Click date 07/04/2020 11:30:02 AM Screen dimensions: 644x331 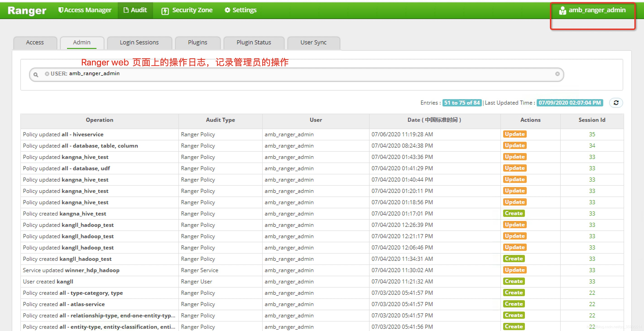click(x=402, y=270)
